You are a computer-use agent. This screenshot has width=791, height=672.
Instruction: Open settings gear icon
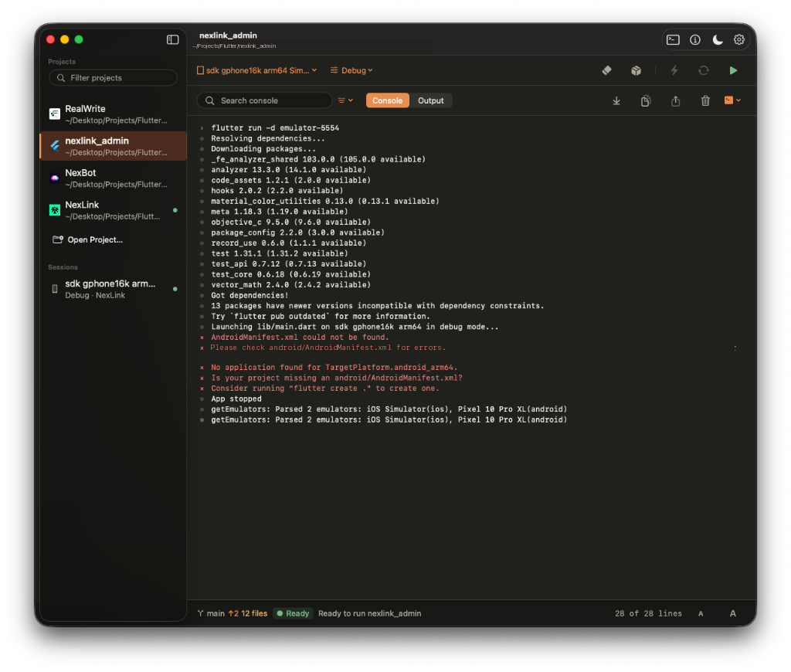click(739, 39)
